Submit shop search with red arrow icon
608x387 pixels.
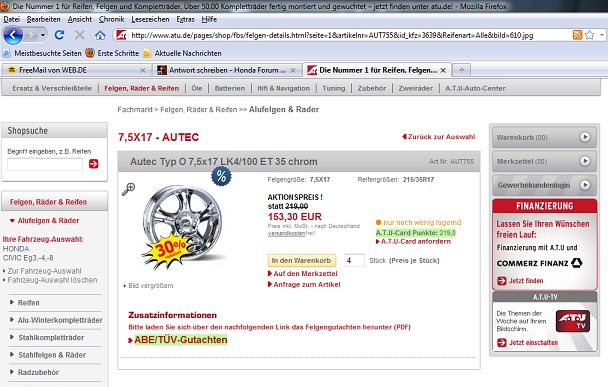click(x=93, y=164)
